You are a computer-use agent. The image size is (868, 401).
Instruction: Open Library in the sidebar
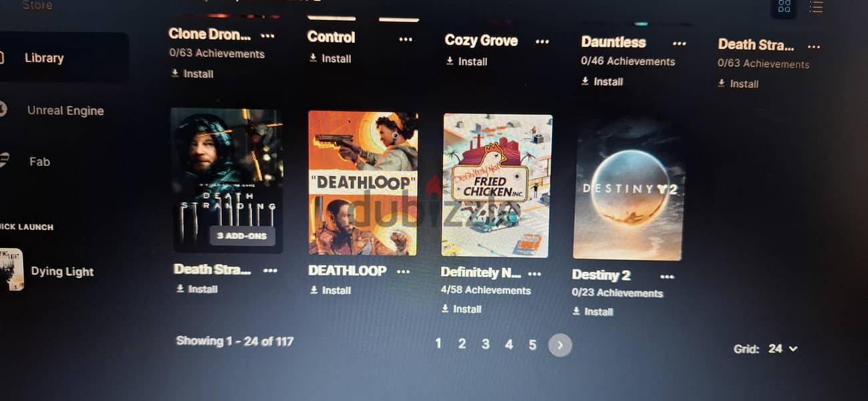tap(44, 58)
